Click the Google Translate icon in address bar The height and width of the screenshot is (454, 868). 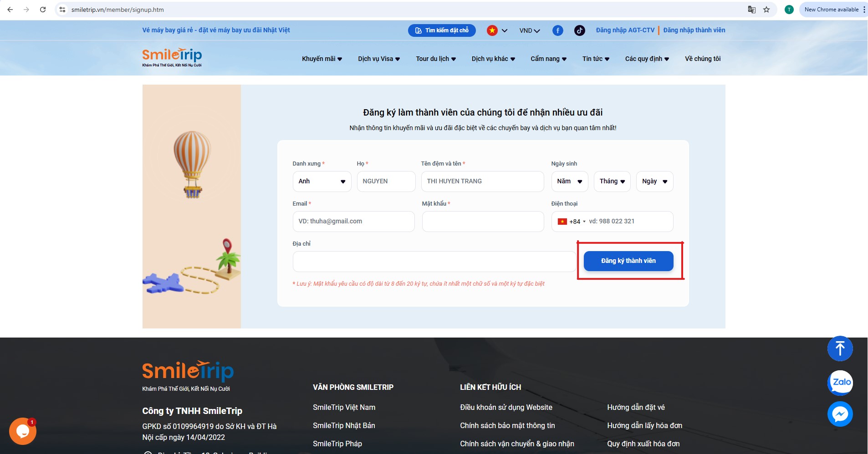pos(751,10)
